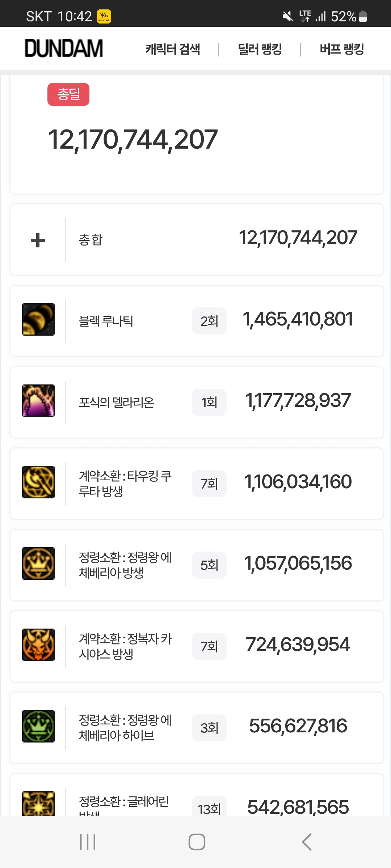The image size is (391, 868).
Task: Tap the 정복자 카시야스 방생 demon icon
Action: (x=38, y=645)
